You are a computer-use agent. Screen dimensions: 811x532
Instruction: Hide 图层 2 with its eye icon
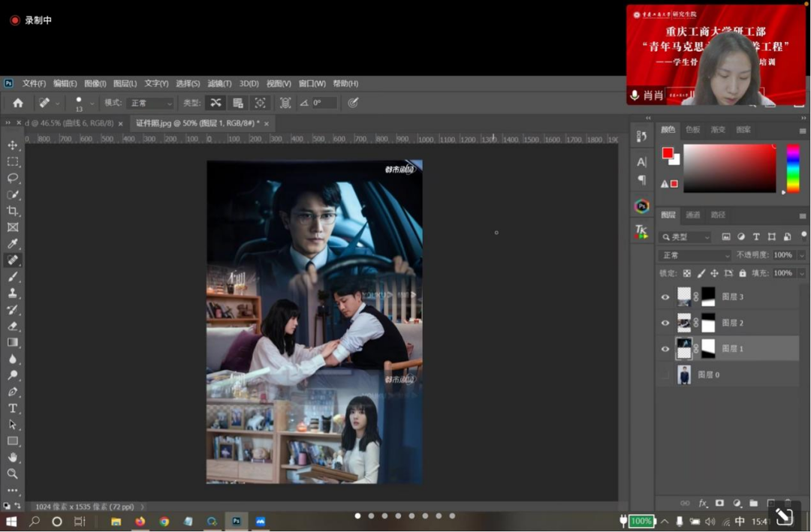(x=665, y=323)
